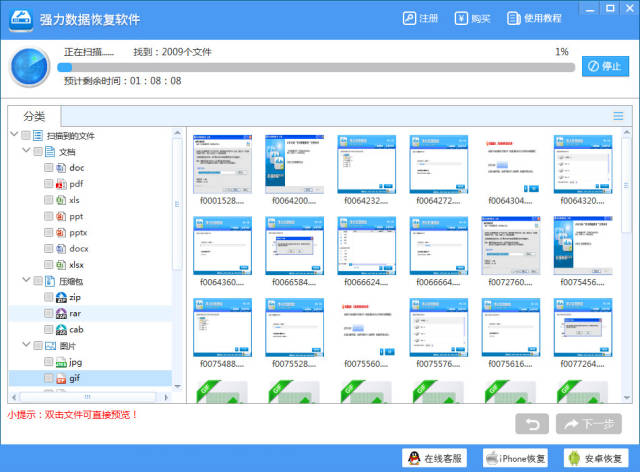Screen dimensions: 640x472
Task: Collapse the 文档 documents node
Action: tap(26, 150)
